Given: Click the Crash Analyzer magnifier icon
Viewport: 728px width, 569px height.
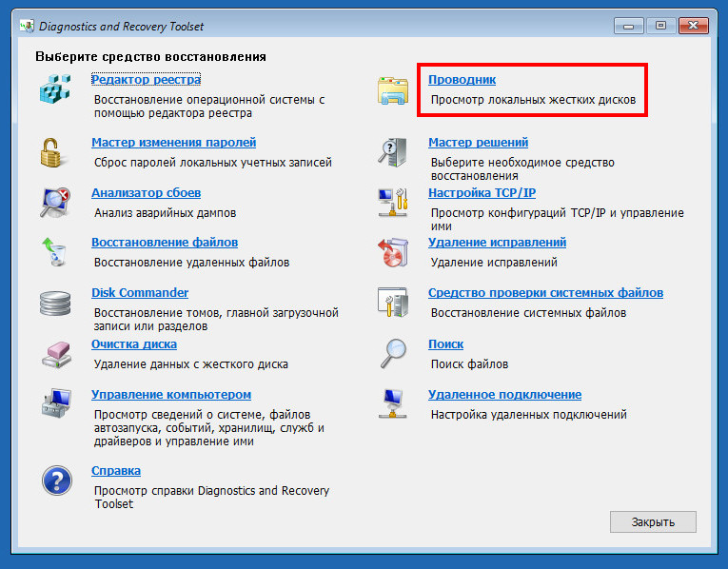Looking at the screenshot, I should click(x=55, y=203).
